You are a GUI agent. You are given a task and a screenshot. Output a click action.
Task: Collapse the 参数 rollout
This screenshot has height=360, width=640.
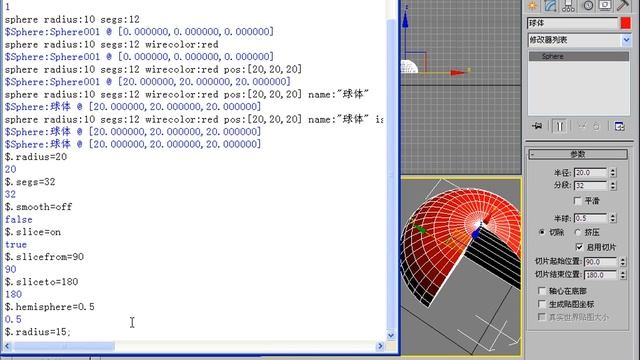(x=578, y=154)
